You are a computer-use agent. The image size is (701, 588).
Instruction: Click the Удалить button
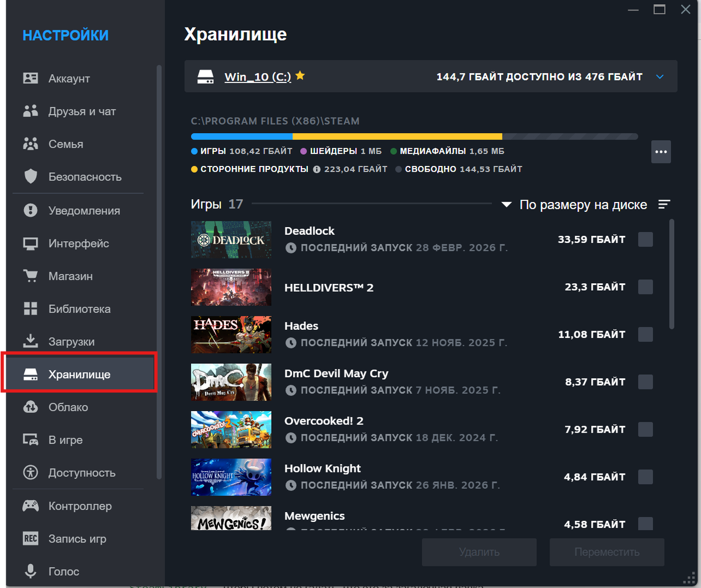[x=479, y=552]
